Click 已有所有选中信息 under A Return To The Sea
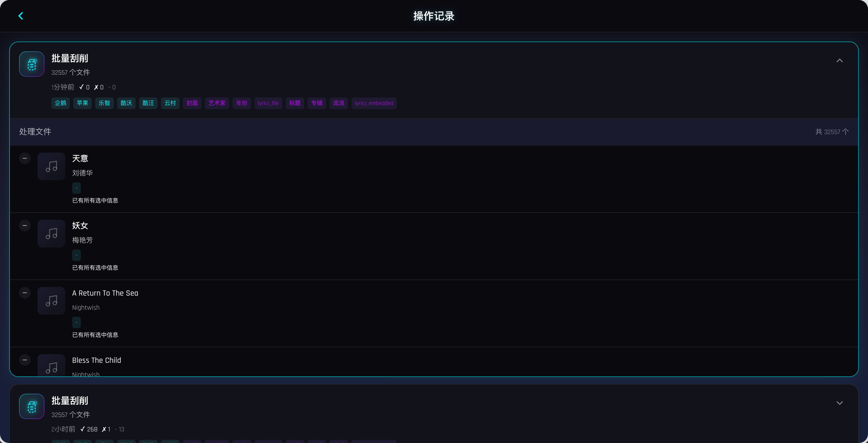Image resolution: width=868 pixels, height=443 pixels. [95, 335]
